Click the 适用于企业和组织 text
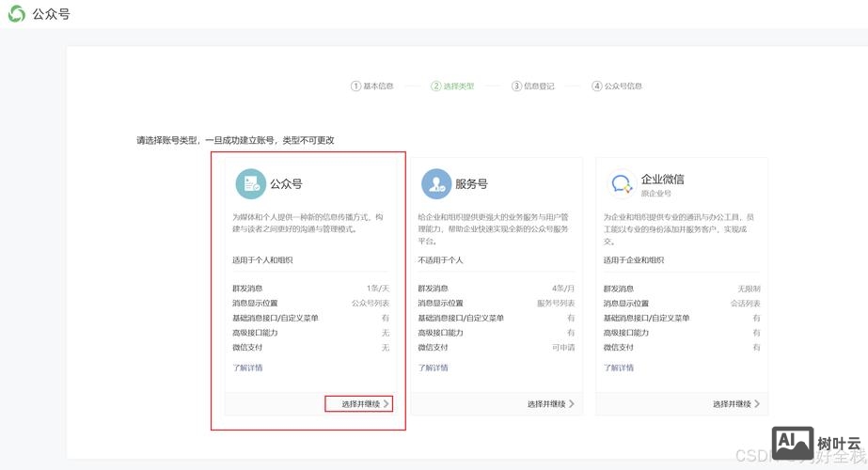Viewport: 868px width, 470px height. [x=633, y=259]
